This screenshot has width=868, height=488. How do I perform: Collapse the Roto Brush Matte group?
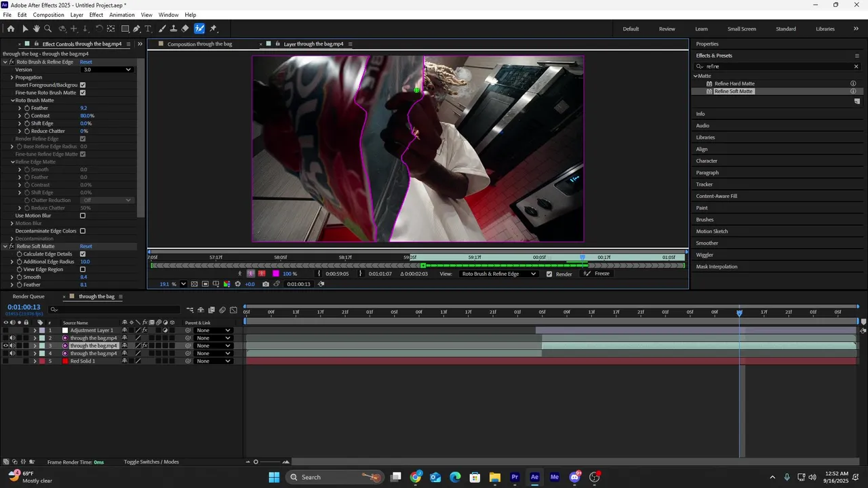tap(12, 100)
